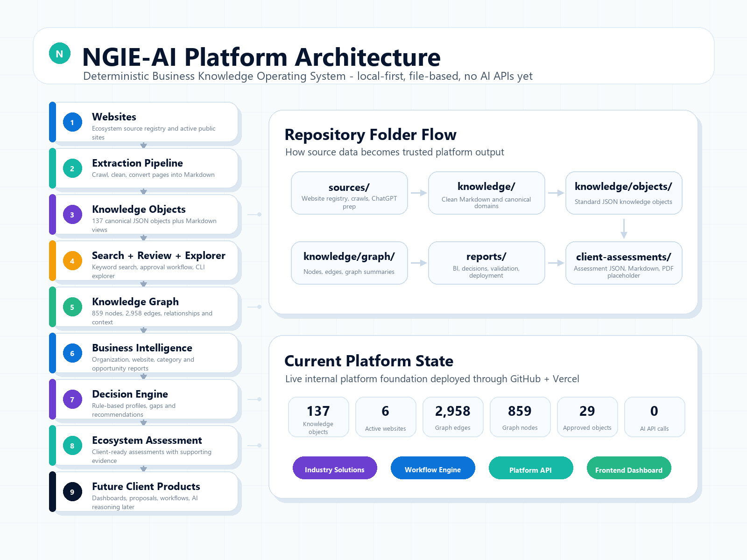The height and width of the screenshot is (560, 747).
Task: Click step 8 Ecosystem Assessment number badge
Action: tap(72, 446)
